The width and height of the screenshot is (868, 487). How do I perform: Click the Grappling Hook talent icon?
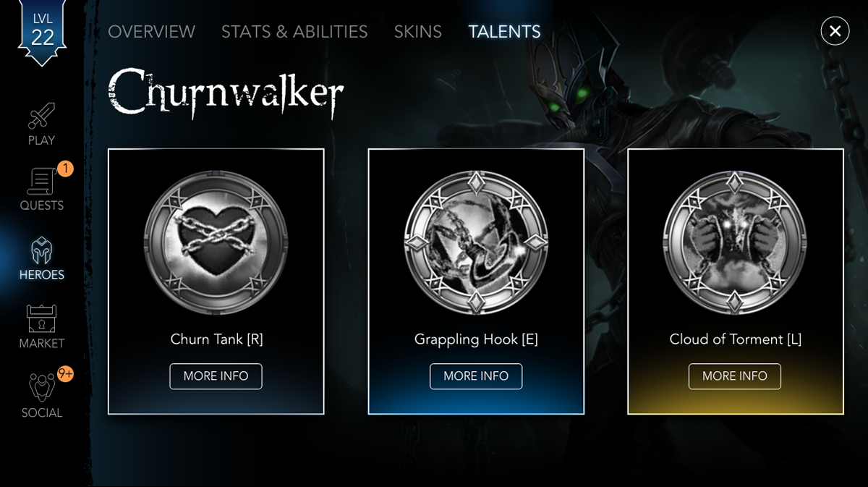pos(476,242)
